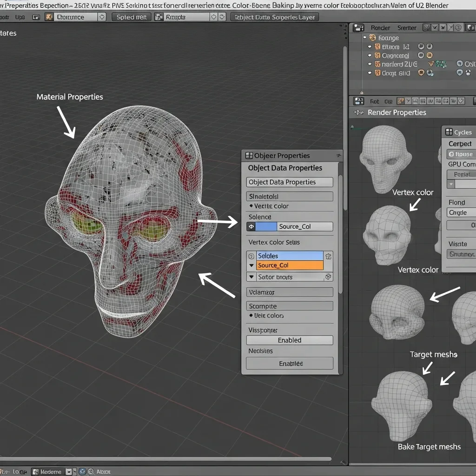Expand the Sortor bnovrs dropdown arrow
The width and height of the screenshot is (476, 476).
(x=251, y=277)
